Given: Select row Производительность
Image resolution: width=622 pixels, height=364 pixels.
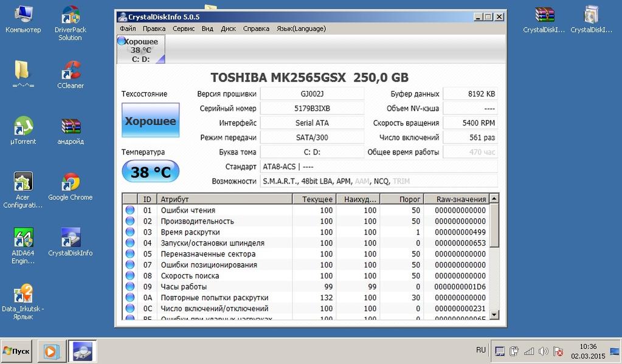Looking at the screenshot, I should click(306, 221).
